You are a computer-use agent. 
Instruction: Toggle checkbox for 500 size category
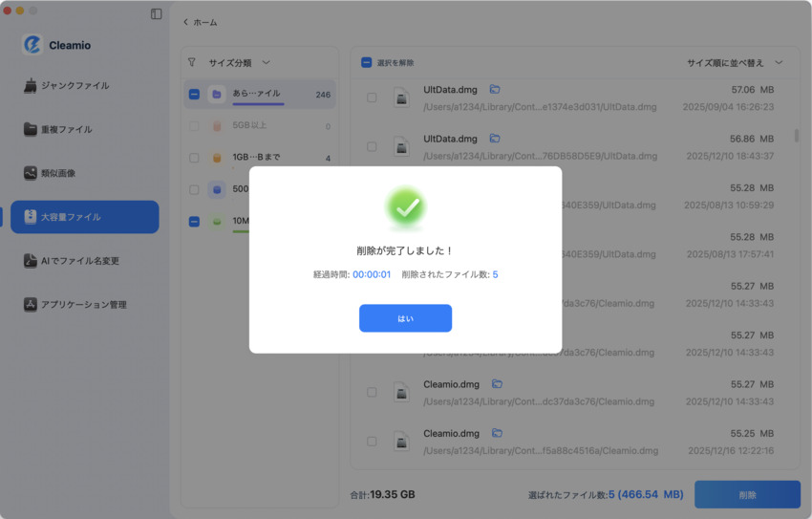[x=194, y=189]
